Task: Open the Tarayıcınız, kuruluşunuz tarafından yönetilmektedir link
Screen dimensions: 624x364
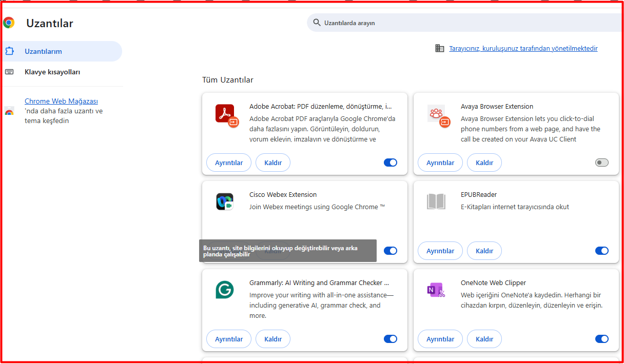Action: (x=523, y=48)
